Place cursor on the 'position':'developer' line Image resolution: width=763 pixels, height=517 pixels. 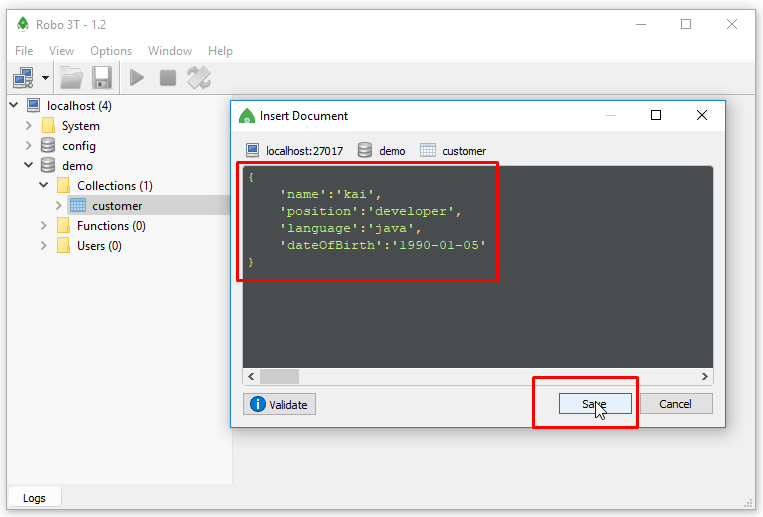pos(370,211)
